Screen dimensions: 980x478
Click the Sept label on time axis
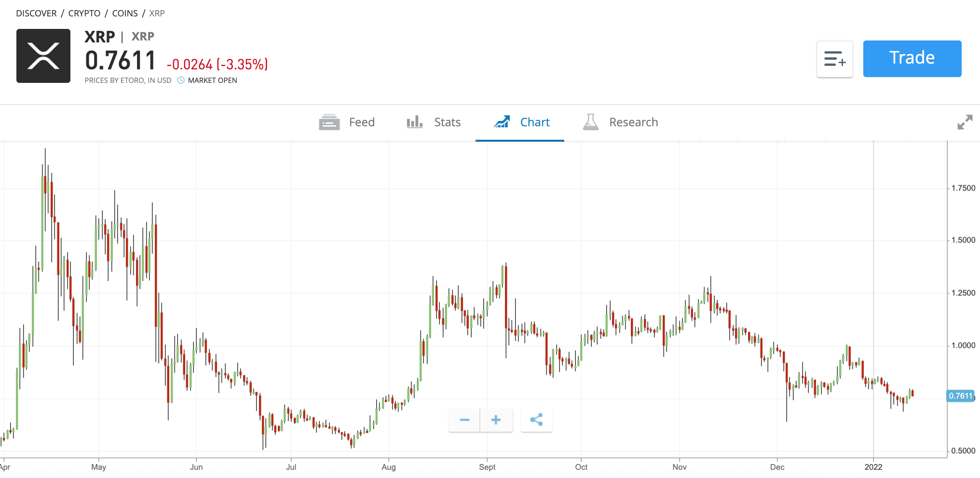click(x=487, y=467)
